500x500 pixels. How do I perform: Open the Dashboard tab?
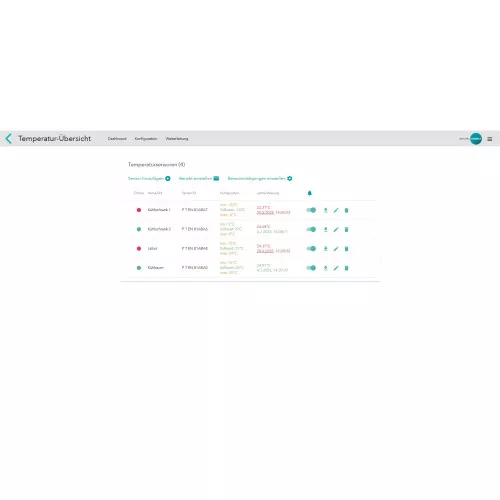[x=117, y=139]
